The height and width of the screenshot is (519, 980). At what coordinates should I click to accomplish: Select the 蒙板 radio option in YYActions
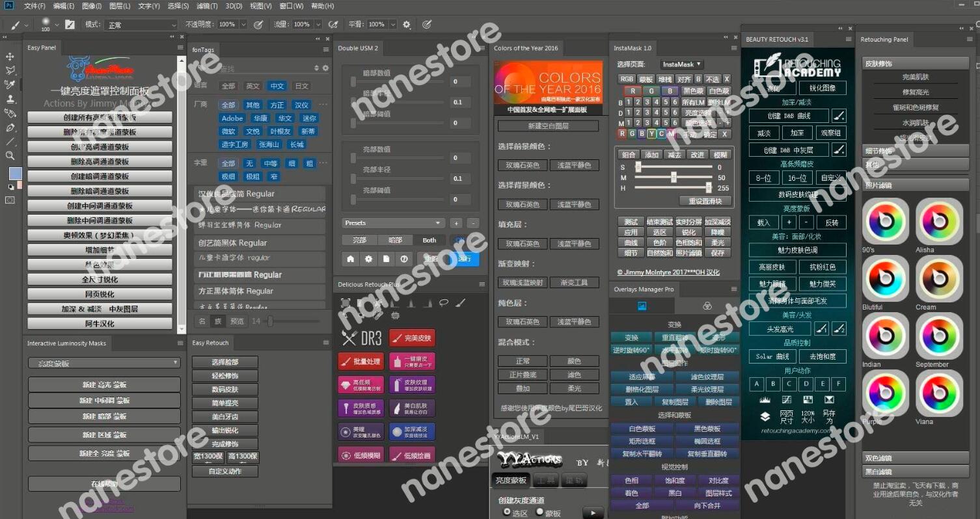click(540, 512)
